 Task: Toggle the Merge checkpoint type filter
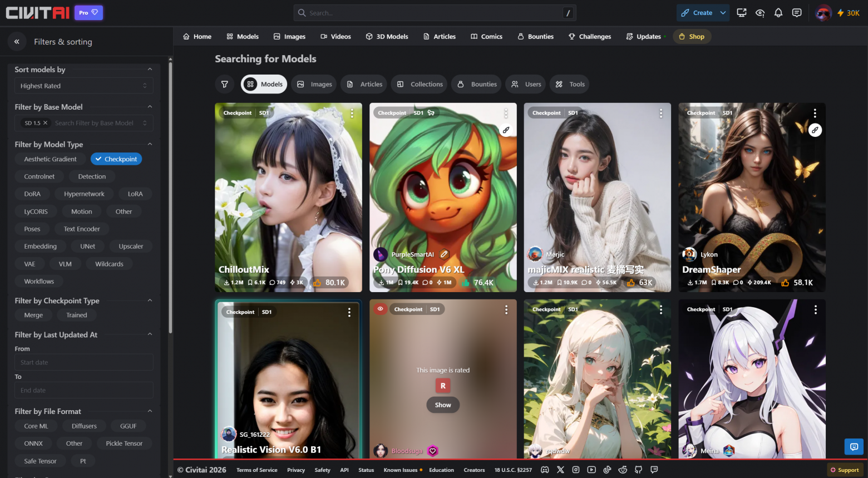point(33,315)
